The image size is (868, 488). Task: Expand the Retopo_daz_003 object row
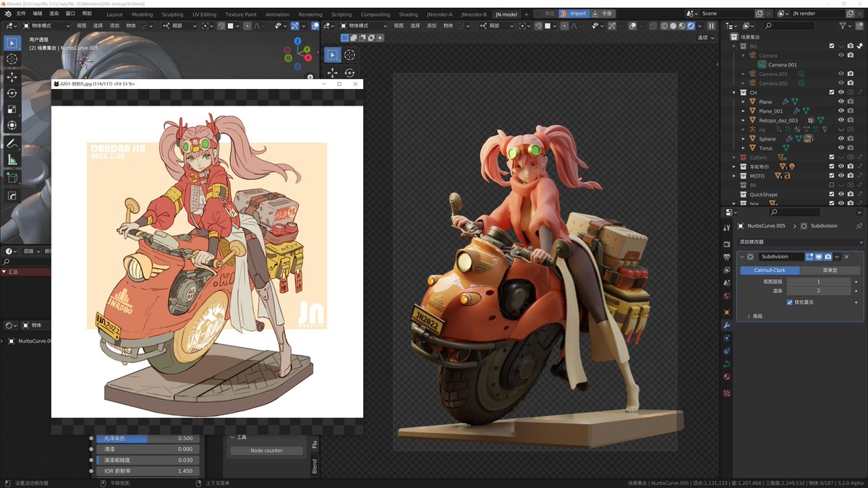tap(744, 120)
